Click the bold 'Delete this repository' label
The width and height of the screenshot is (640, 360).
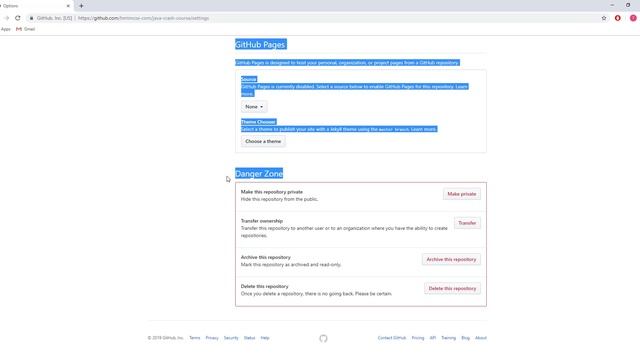pos(264,286)
